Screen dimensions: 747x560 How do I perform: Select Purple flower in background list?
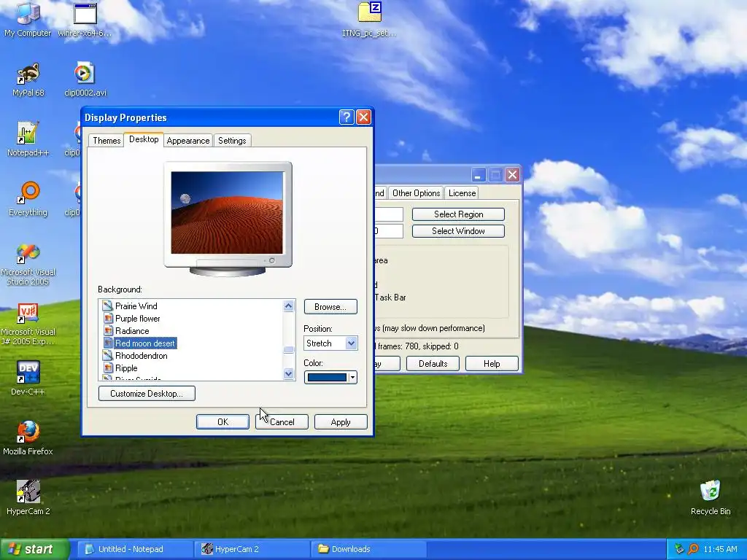point(138,318)
